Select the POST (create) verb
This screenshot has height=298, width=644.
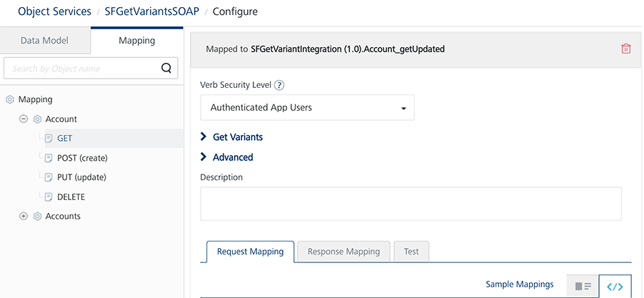tap(81, 158)
